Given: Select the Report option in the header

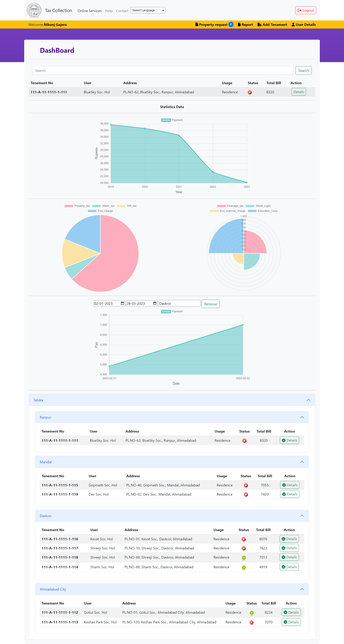Looking at the screenshot, I should 245,24.
